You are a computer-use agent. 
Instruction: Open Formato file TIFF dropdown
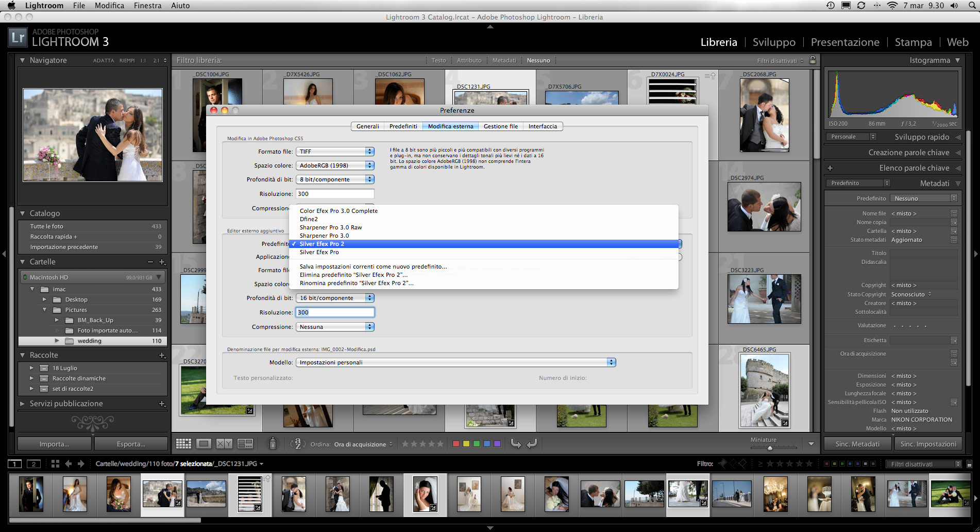tap(335, 152)
